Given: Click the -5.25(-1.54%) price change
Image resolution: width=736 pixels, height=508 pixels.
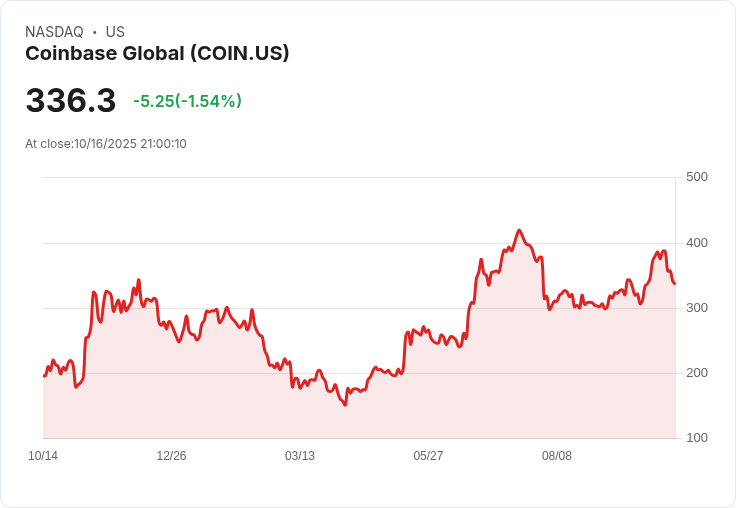Looking at the screenshot, I should pos(187,101).
